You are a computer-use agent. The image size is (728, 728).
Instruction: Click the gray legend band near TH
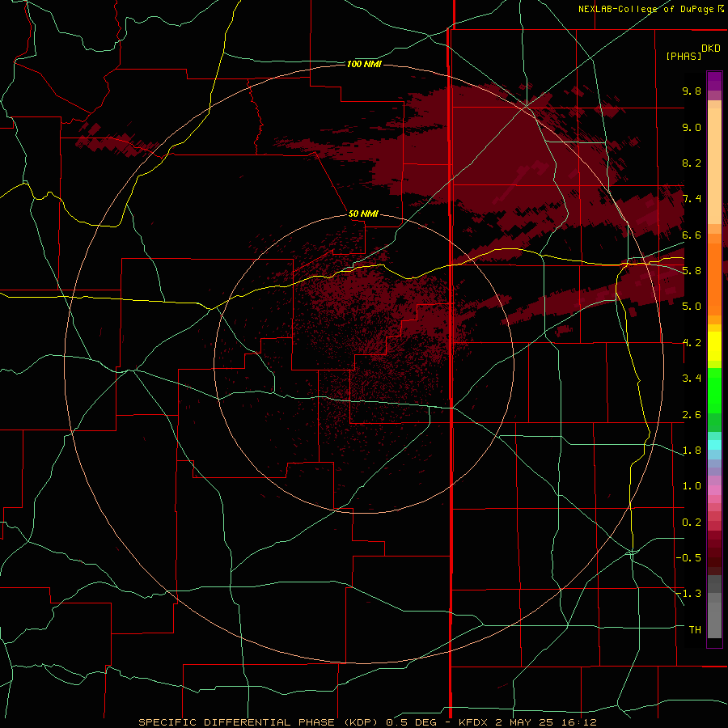click(x=714, y=620)
